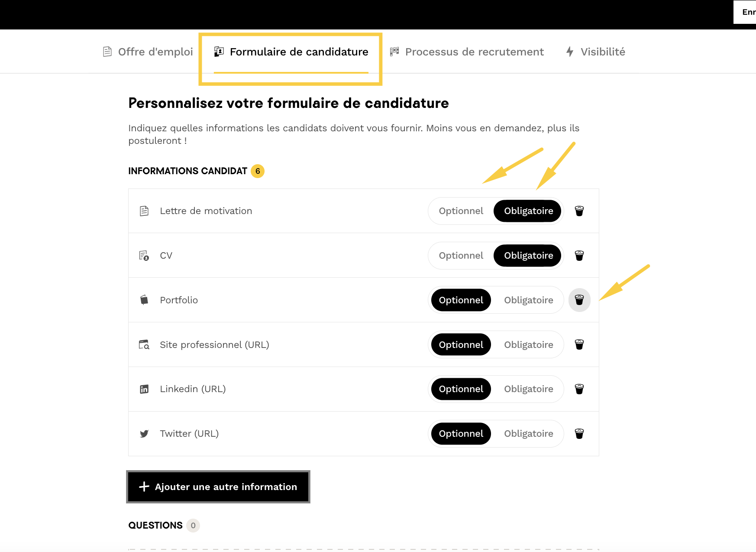This screenshot has width=756, height=552.
Task: Make Portfolio Obligatoire
Action: 528,300
